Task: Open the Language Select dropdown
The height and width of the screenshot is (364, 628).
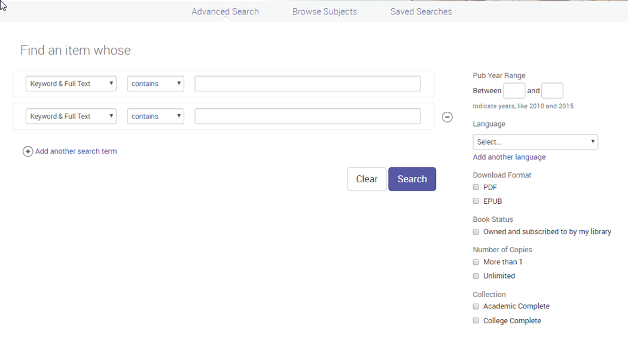Action: [535, 142]
